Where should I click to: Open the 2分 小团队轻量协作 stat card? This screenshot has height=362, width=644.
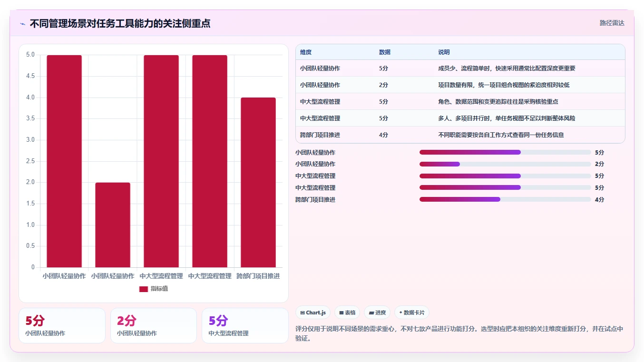154,325
